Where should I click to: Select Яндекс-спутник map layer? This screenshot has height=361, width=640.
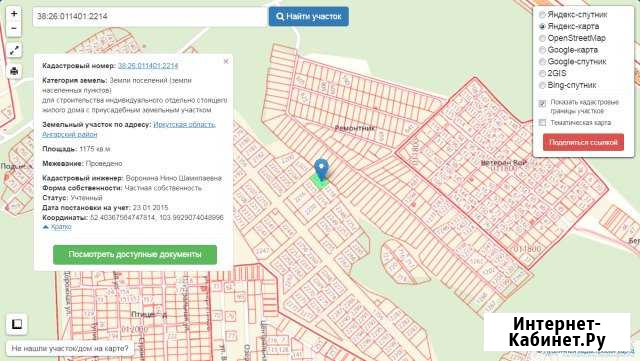(542, 15)
